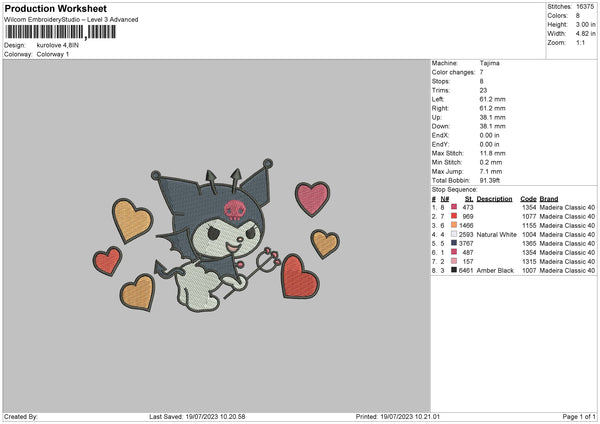Screen dimensions: 600x424
Task: Click the stitch count '3767' cell
Action: tap(466, 243)
